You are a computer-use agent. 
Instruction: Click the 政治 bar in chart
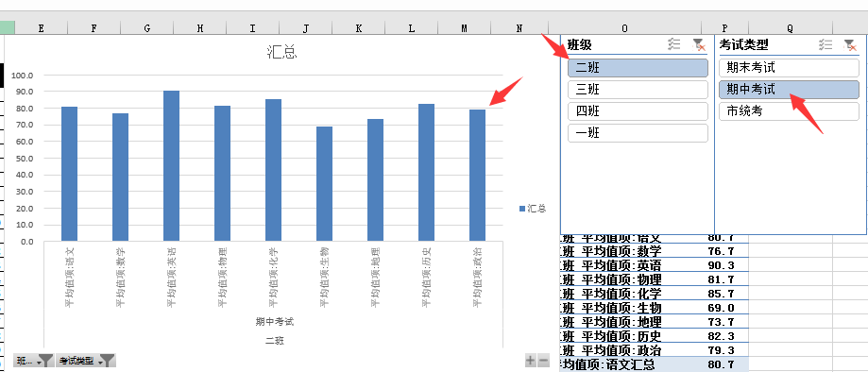click(x=477, y=176)
